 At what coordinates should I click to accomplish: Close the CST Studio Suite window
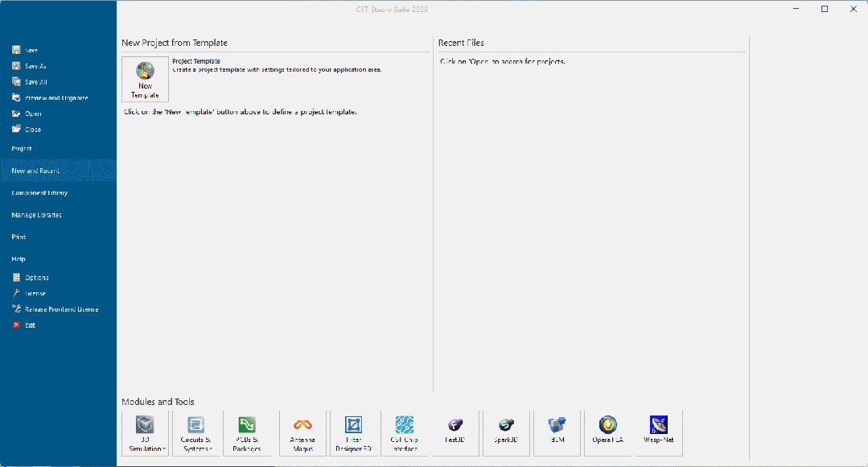pyautogui.click(x=853, y=9)
